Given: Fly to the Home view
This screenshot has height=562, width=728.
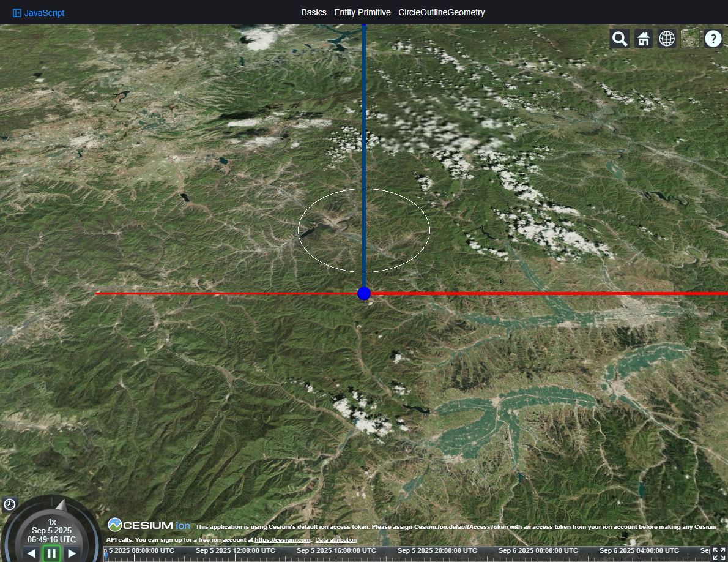Looking at the screenshot, I should click(x=643, y=39).
